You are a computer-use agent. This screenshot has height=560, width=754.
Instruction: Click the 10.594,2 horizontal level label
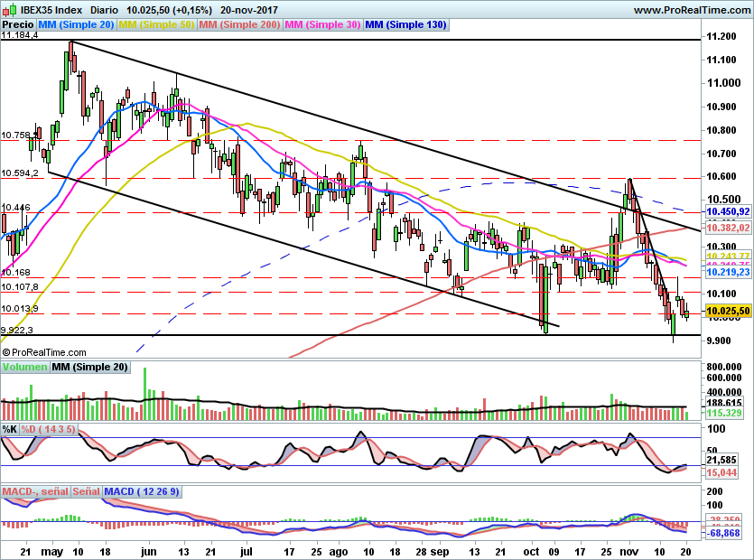pyautogui.click(x=20, y=173)
